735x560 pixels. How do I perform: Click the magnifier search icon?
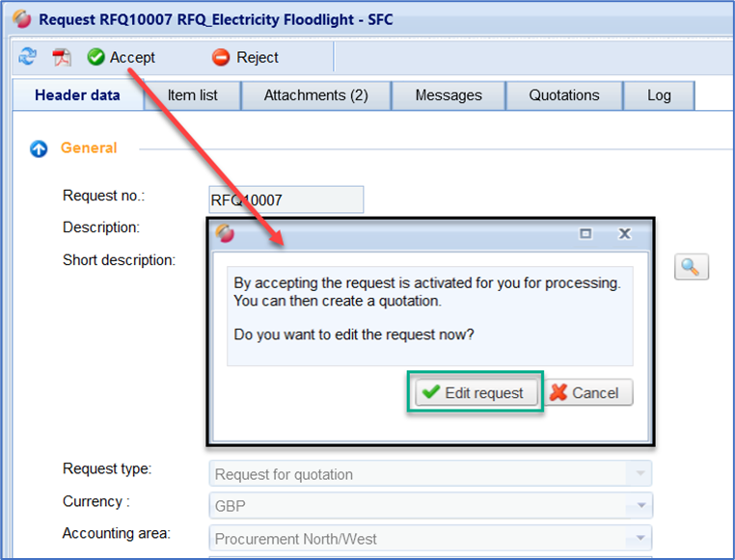(x=692, y=268)
